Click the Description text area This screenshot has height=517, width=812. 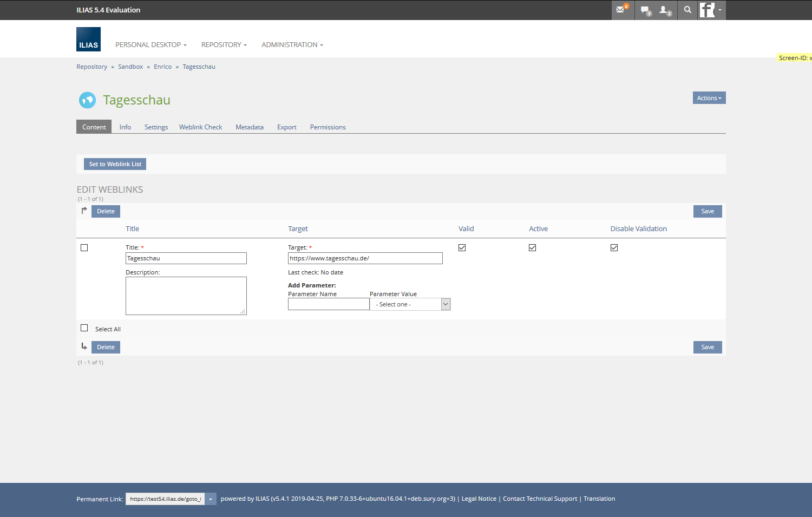[x=186, y=296]
